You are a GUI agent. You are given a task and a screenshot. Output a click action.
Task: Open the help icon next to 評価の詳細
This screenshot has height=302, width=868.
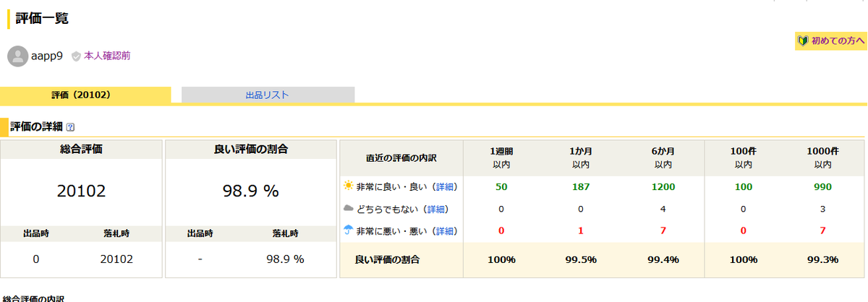(x=70, y=127)
